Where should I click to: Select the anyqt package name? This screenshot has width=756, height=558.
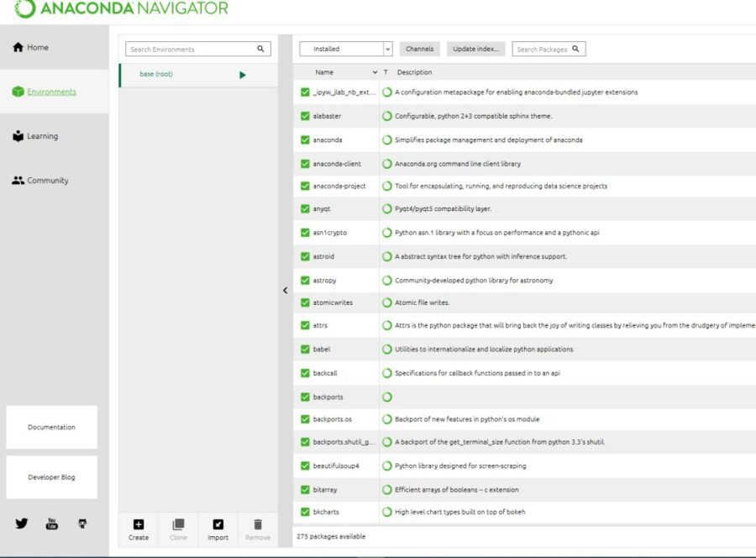(322, 208)
